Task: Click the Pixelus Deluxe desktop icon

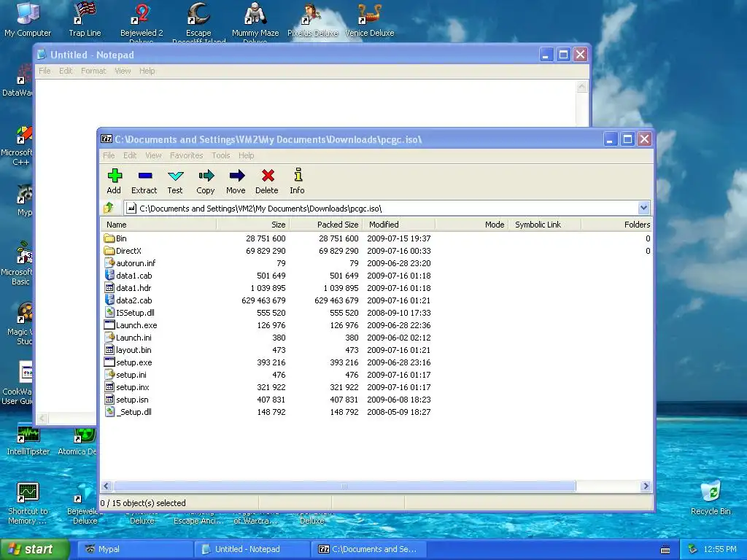Action: 312,20
